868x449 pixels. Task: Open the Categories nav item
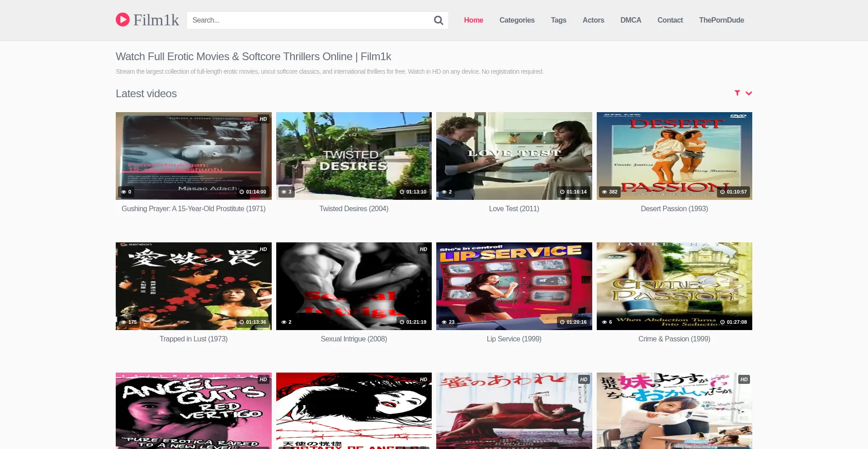click(517, 20)
